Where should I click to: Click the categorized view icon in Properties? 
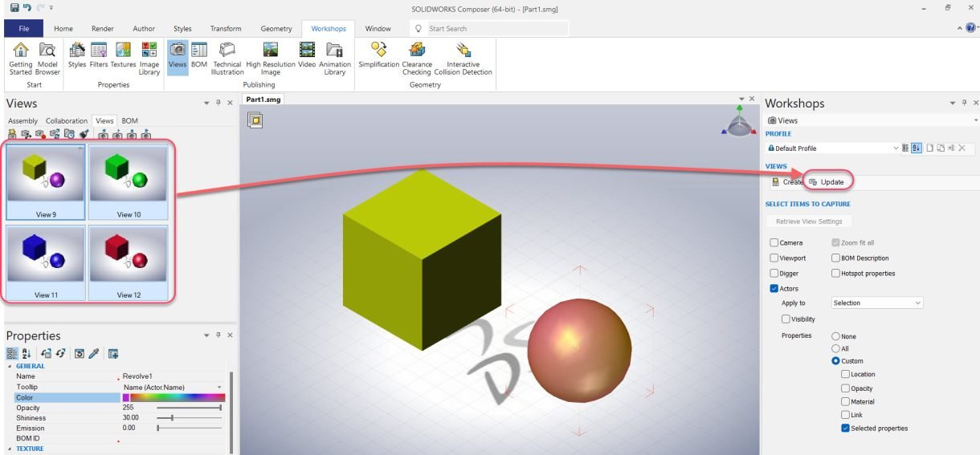point(12,353)
